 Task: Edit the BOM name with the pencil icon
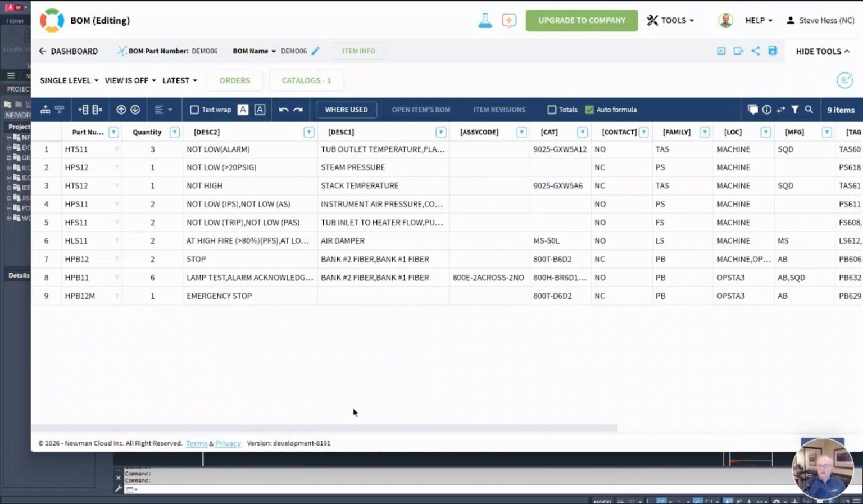tap(316, 51)
